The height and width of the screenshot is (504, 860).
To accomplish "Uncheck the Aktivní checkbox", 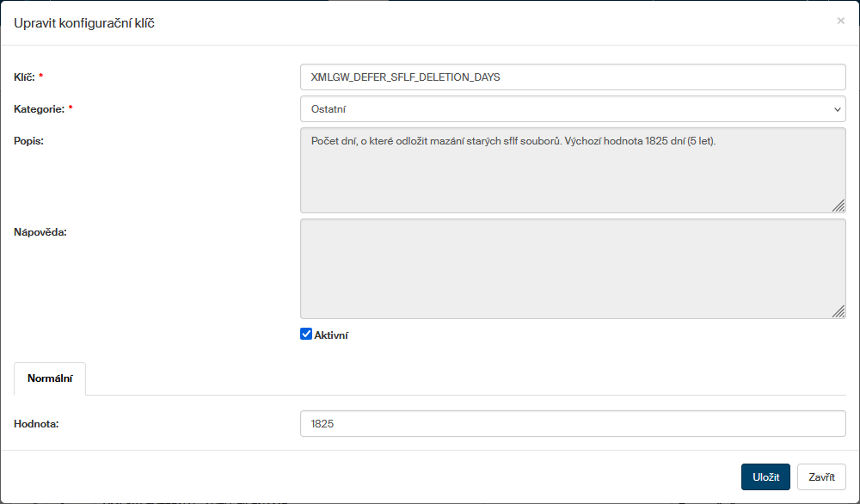I will pos(306,335).
